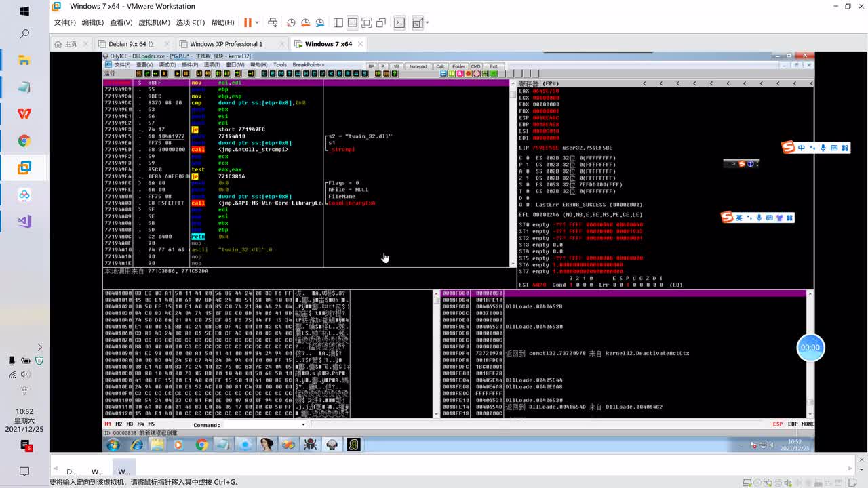
Task: Open Visual Studio from host taskbar
Action: coord(24,221)
